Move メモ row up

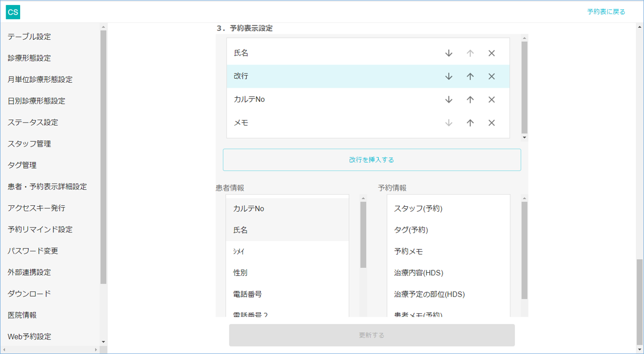[x=470, y=123]
